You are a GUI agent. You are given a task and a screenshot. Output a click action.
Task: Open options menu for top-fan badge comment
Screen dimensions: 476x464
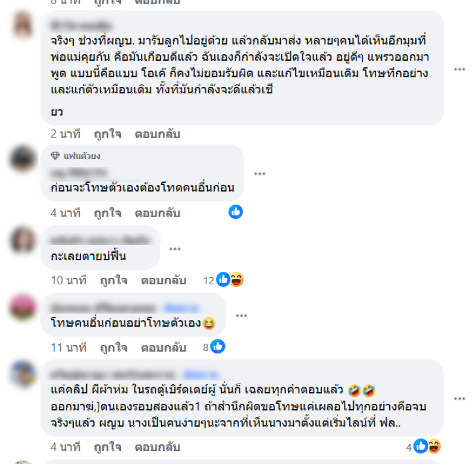pyautogui.click(x=259, y=174)
